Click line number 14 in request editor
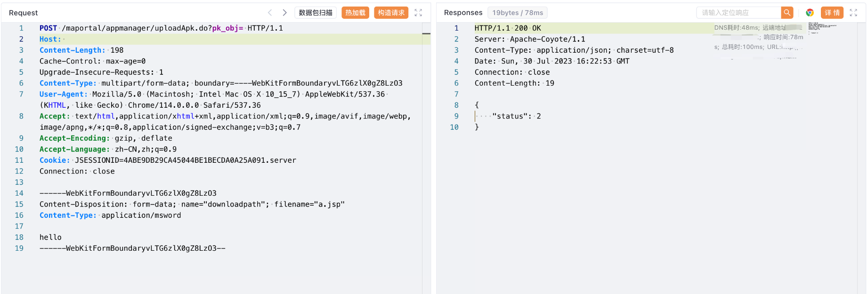Viewport: 868px width, 294px height. pyautogui.click(x=19, y=193)
